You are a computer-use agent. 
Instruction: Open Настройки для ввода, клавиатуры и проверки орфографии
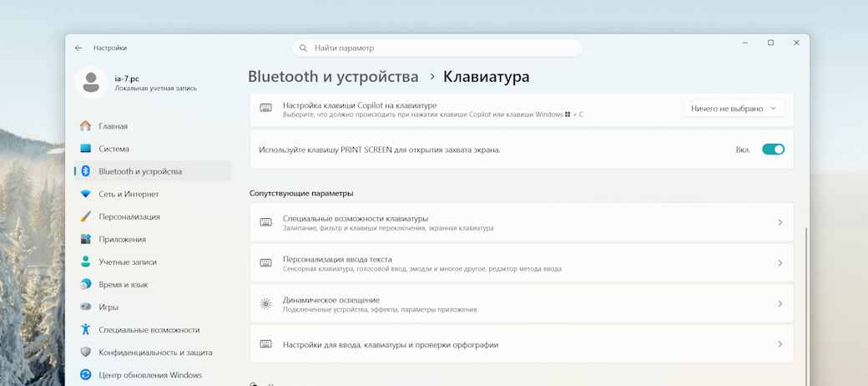click(x=522, y=344)
